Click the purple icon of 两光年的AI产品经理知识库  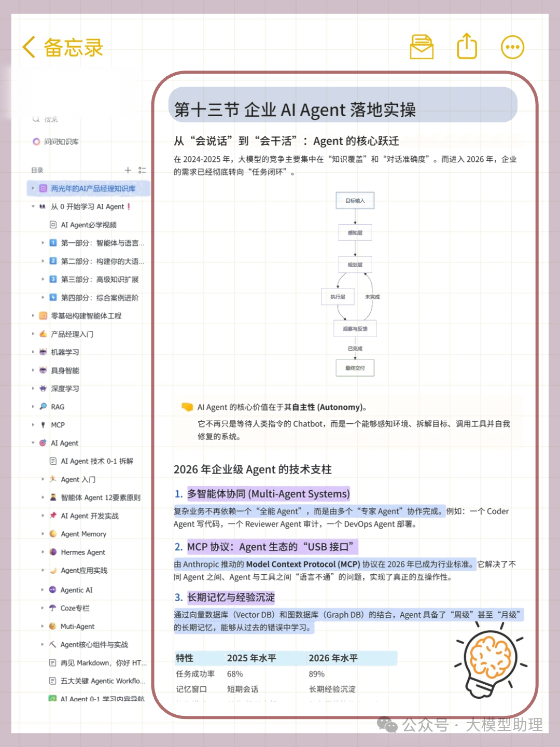(x=43, y=188)
